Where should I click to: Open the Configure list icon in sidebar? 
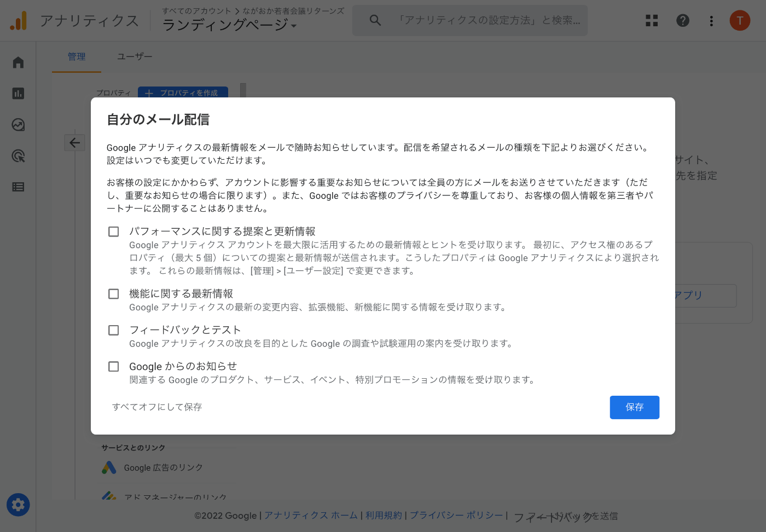18,187
